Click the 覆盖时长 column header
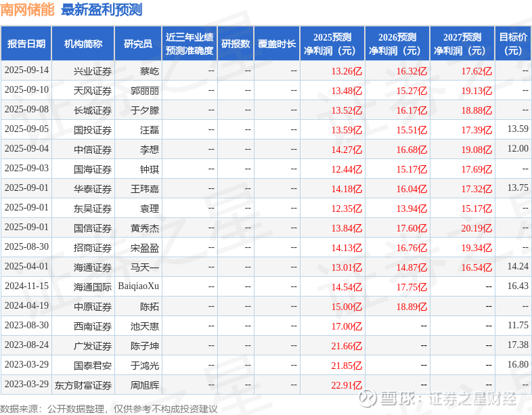This screenshot has width=532, height=415. point(277,44)
